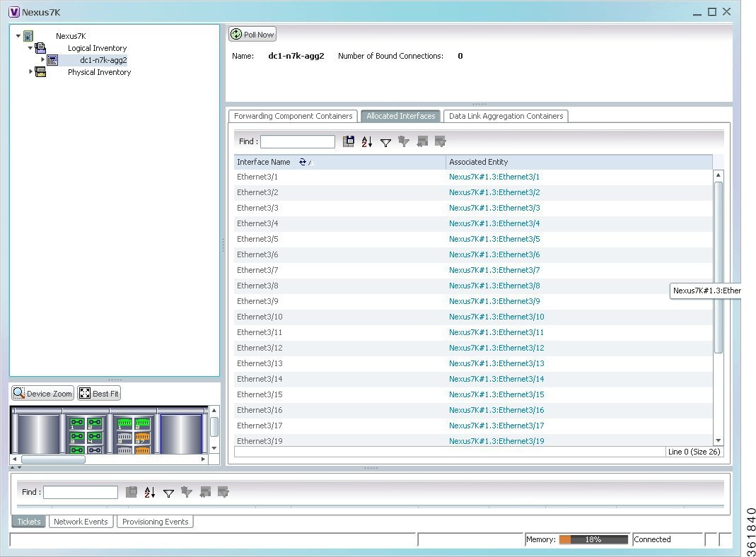This screenshot has width=756, height=557.
Task: Select row Ethernet3/2 interface name
Action: pyautogui.click(x=257, y=192)
